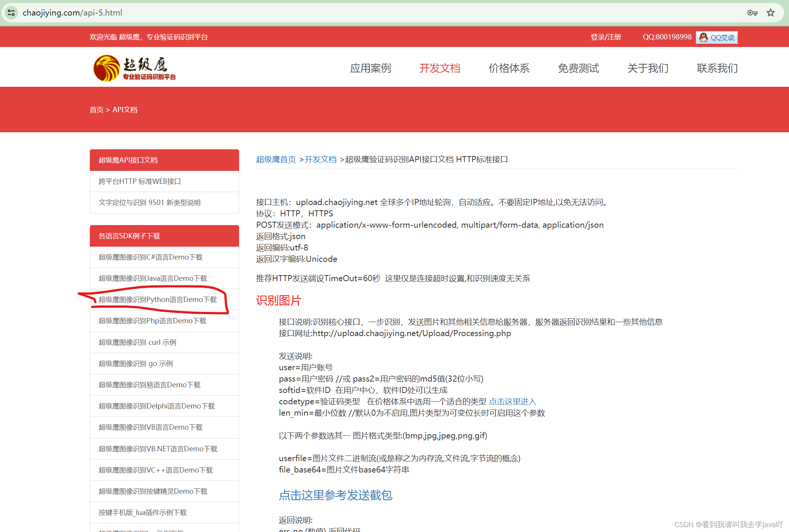Select the 开发文档 menu item
Screen dimensions: 789x532
coord(440,68)
